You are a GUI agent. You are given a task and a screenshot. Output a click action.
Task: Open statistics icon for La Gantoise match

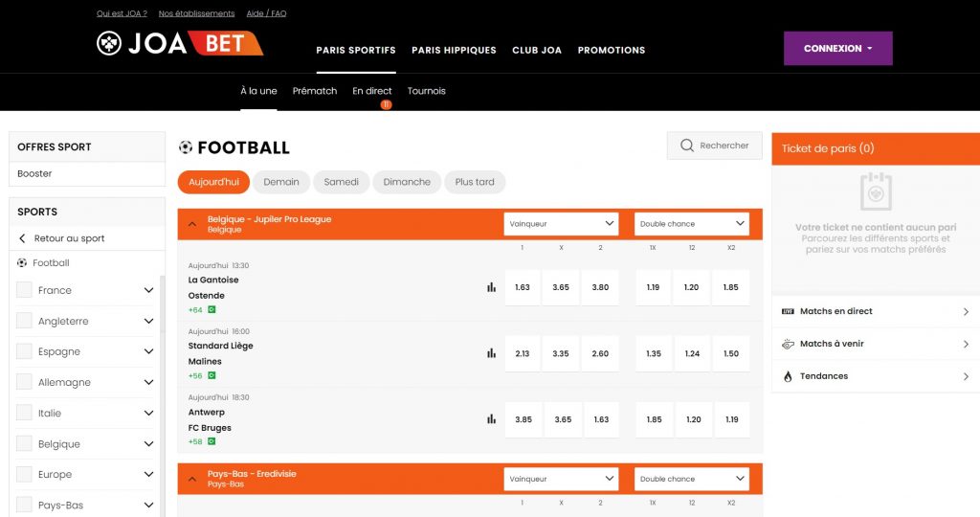tap(492, 287)
